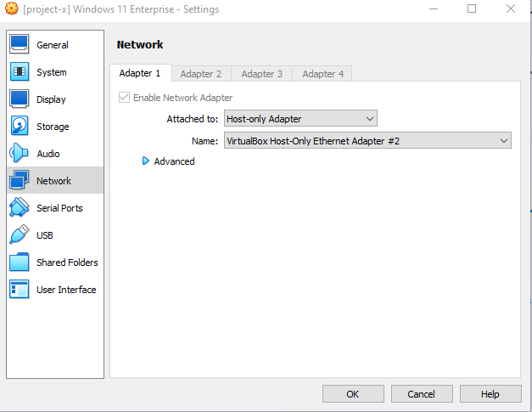This screenshot has width=532, height=412.
Task: Click the Shared Folders folder icon
Action: (x=20, y=262)
